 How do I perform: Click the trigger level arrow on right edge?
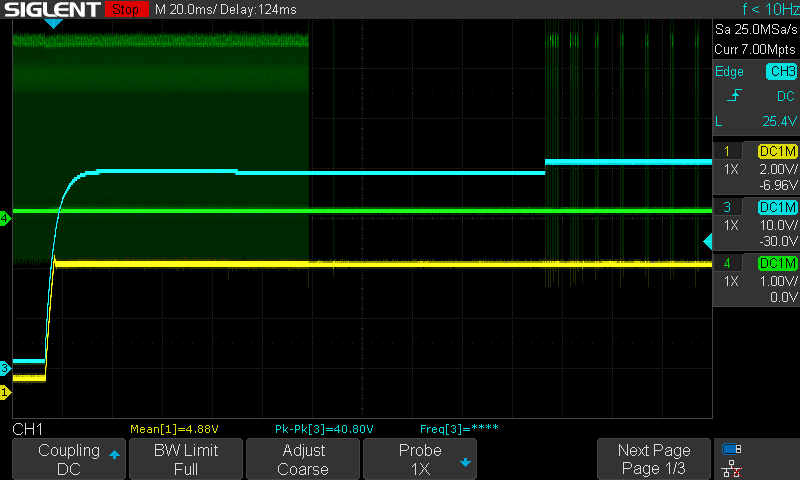point(707,242)
